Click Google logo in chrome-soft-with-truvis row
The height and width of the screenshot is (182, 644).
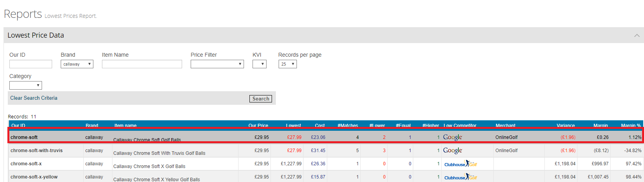click(x=452, y=151)
